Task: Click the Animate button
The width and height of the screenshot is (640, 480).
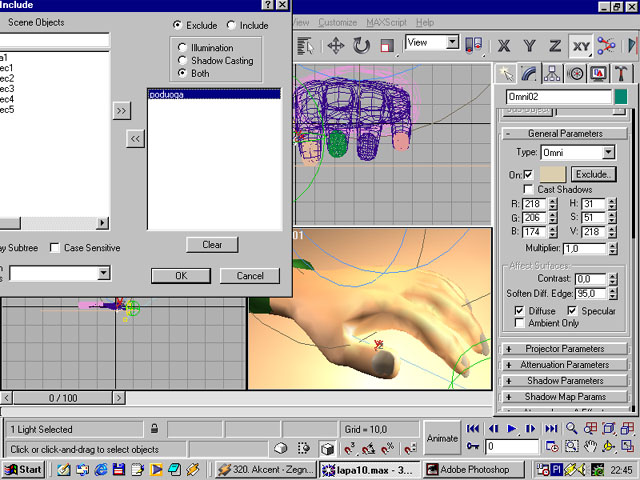Action: coord(442,438)
